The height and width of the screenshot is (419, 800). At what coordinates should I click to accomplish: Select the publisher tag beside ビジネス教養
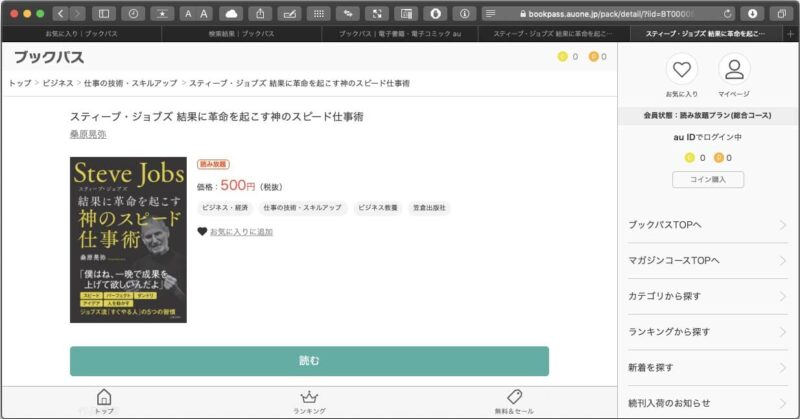coord(429,208)
